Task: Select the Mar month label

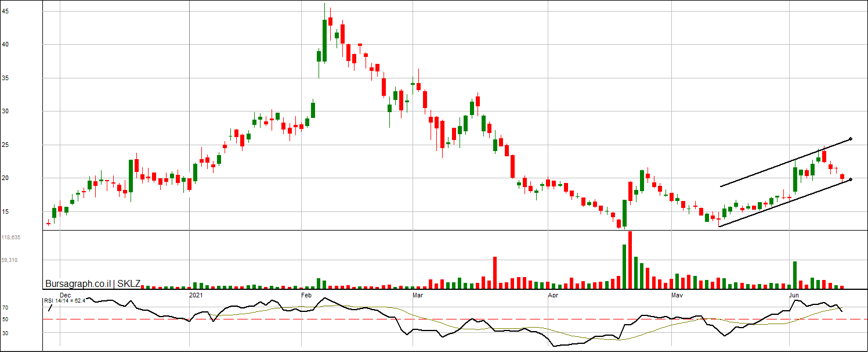Action: [418, 295]
